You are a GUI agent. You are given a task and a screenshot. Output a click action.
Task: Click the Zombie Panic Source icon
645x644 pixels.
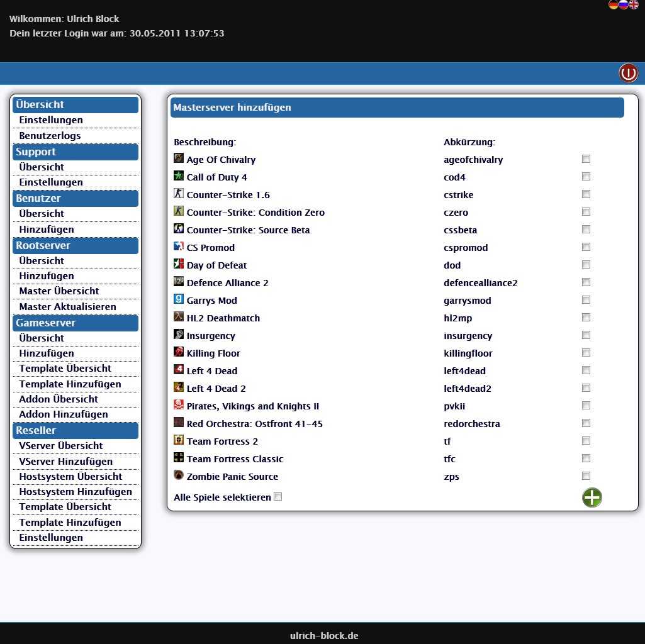(179, 475)
